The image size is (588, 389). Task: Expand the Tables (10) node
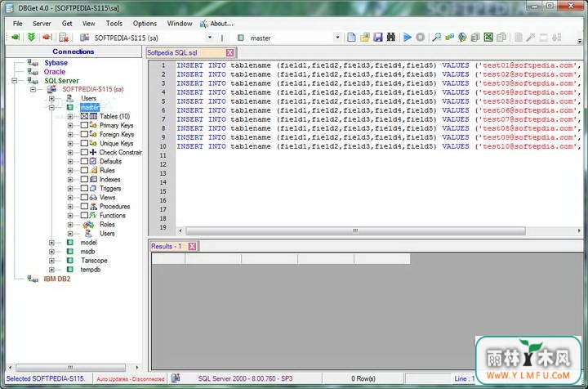pyautogui.click(x=70, y=116)
